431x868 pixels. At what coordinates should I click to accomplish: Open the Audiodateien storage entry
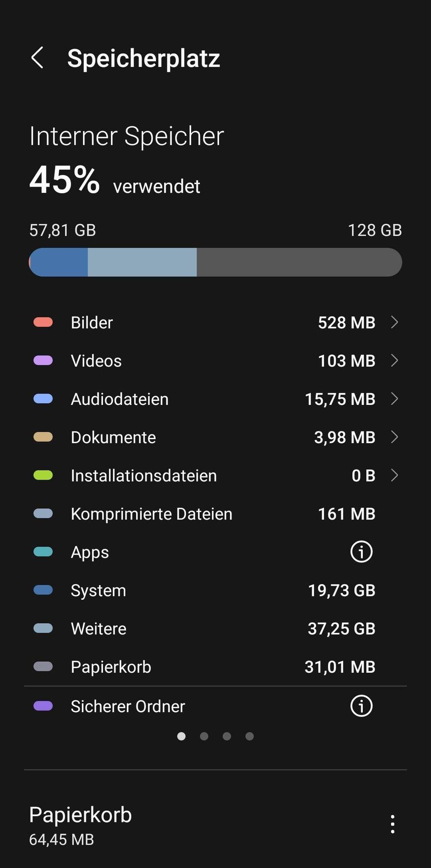215,399
